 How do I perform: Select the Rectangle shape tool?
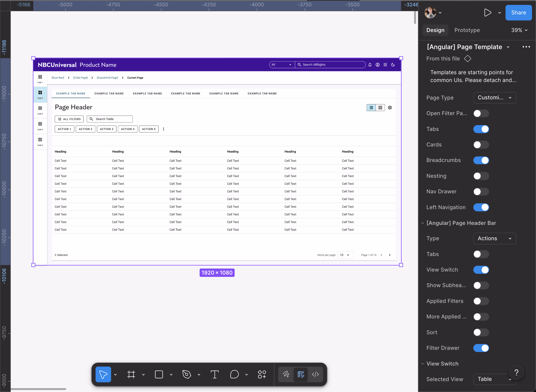[x=159, y=374]
